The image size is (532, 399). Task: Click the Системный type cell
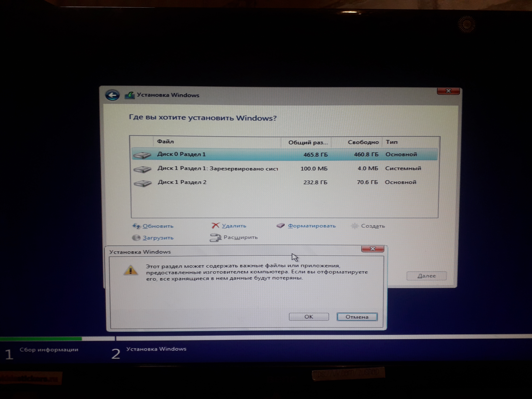[403, 168]
